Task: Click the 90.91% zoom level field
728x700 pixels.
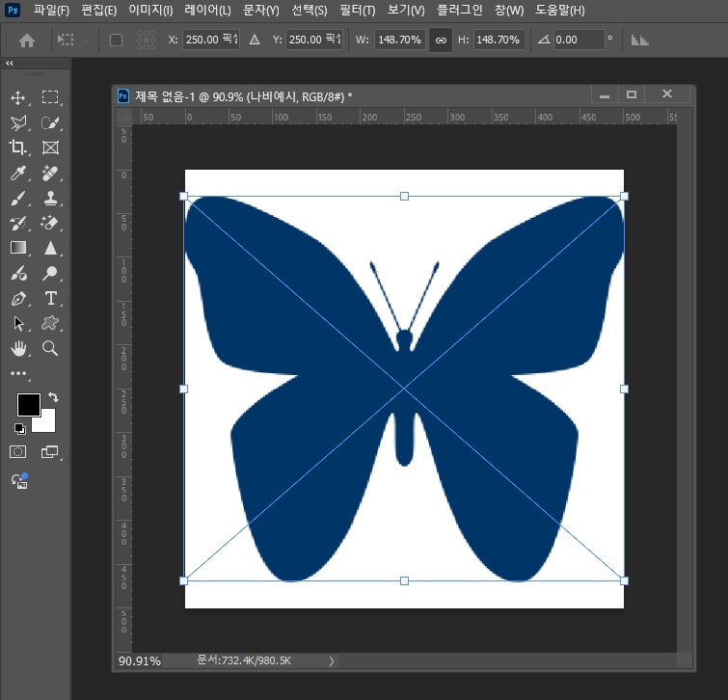Action: [x=140, y=661]
